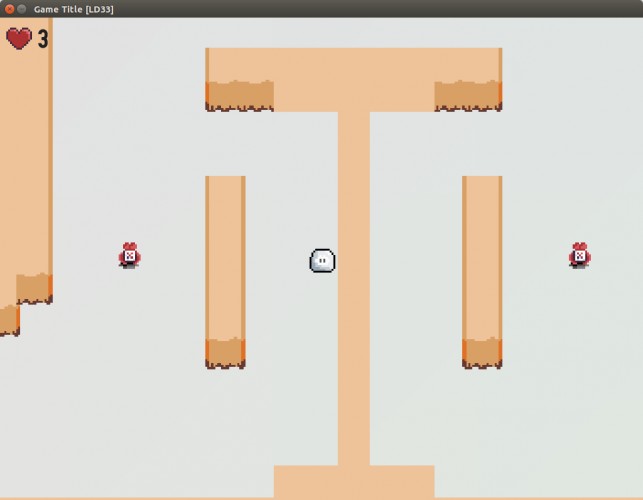643x500 pixels.
Task: Click the right standalone pillar wall
Action: (482, 258)
